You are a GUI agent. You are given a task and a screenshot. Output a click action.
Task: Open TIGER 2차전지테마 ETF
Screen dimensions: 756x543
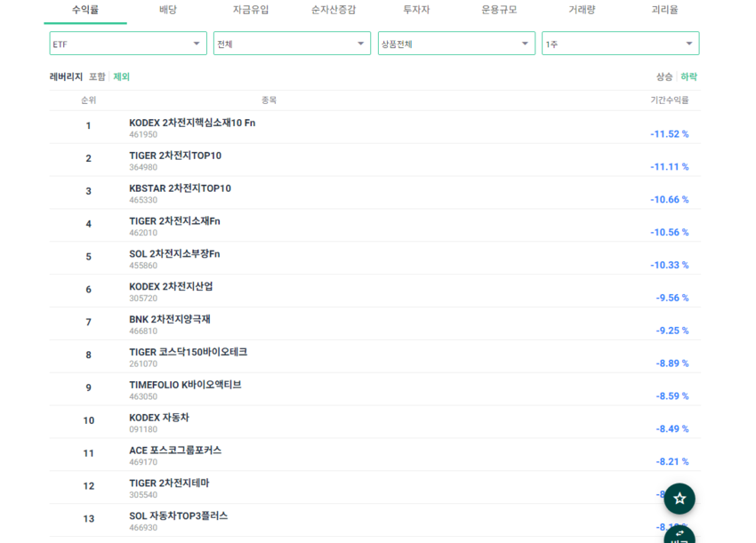coord(170,483)
